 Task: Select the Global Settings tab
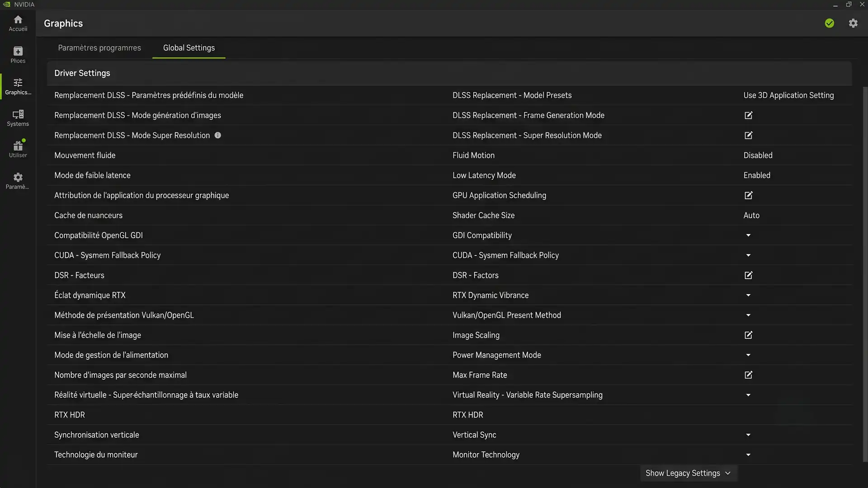click(x=189, y=47)
